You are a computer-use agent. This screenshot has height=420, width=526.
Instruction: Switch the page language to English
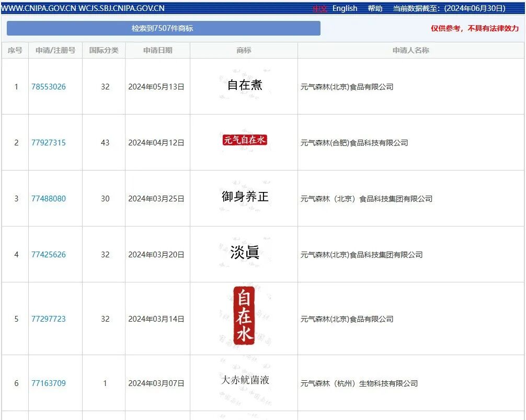click(x=345, y=8)
